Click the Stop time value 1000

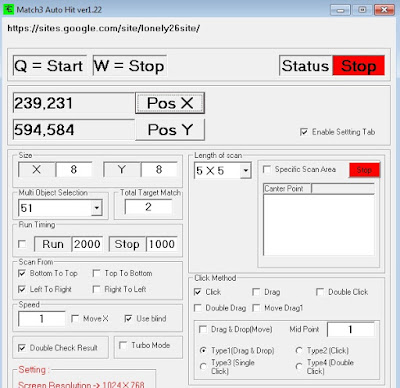pos(162,244)
